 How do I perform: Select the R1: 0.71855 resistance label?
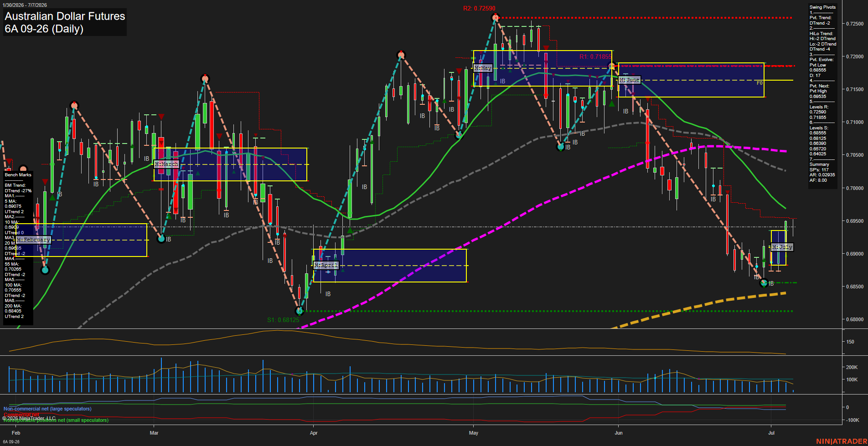(x=595, y=57)
